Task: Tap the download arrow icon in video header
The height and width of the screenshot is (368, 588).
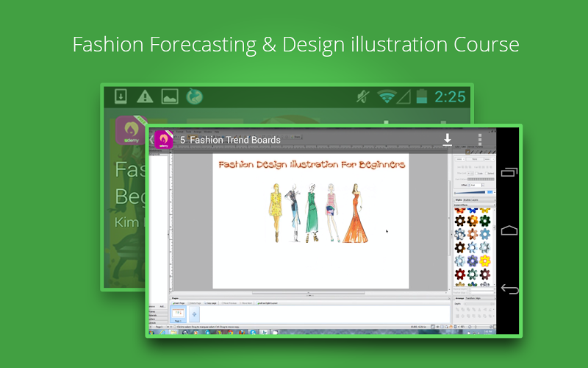Action: (447, 140)
